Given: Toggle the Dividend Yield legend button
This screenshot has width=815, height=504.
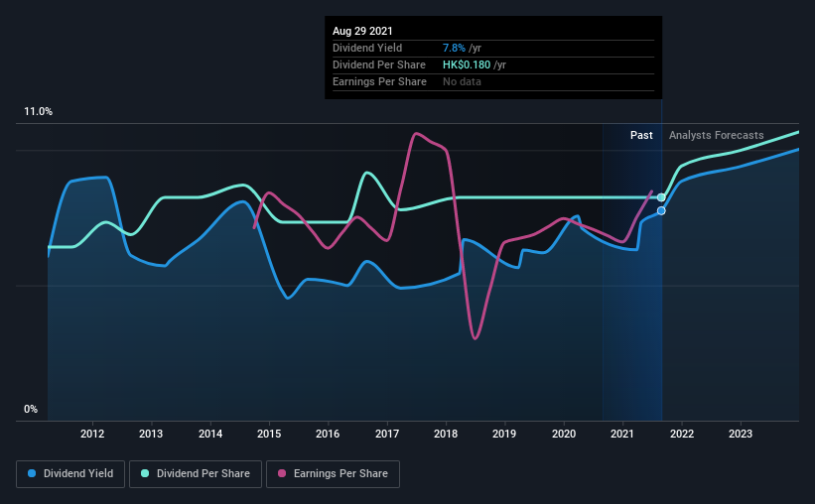Looking at the screenshot, I should 70,474.
